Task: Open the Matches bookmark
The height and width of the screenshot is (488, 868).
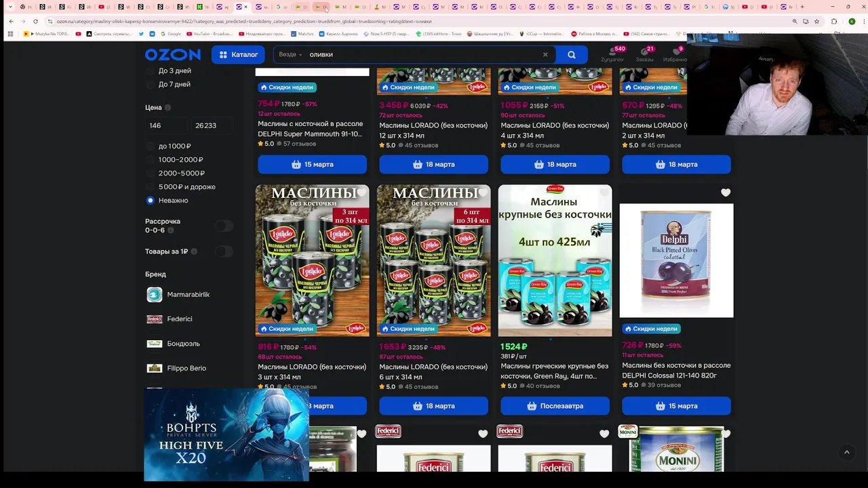Action: pyautogui.click(x=302, y=33)
